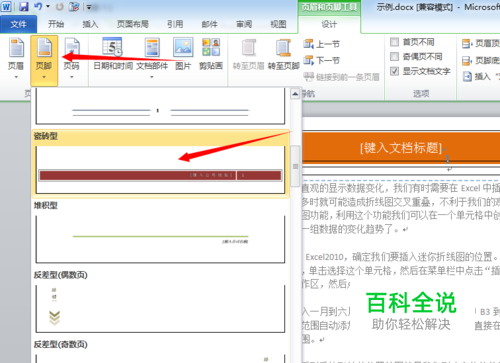The height and width of the screenshot is (363, 500).
Task: Toggle 显示文档文字 checkbox
Action: pos(395,71)
